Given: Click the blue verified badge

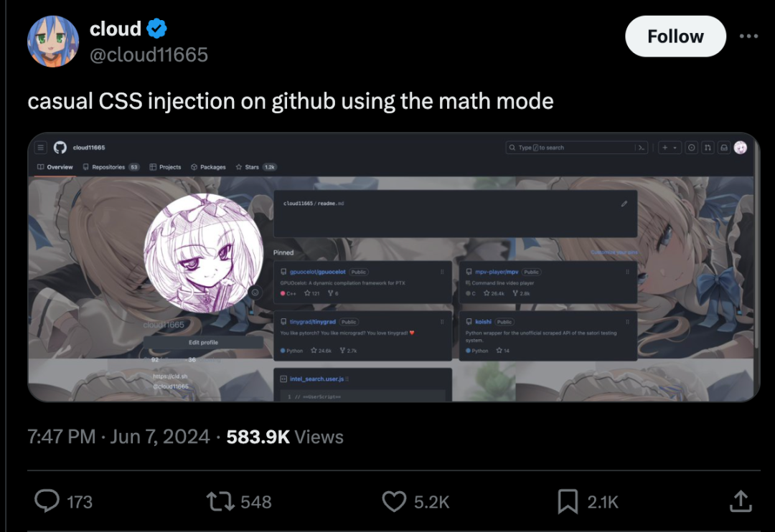Looking at the screenshot, I should coord(156,29).
